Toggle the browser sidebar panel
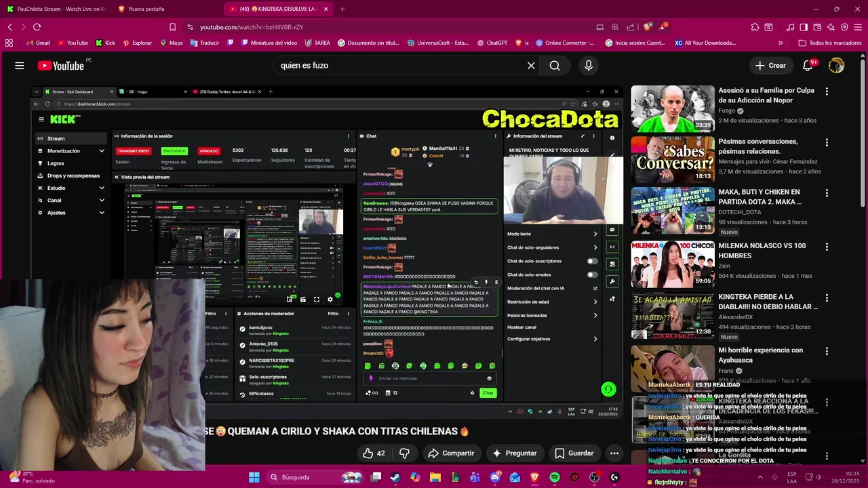The image size is (868, 488). pos(804,27)
